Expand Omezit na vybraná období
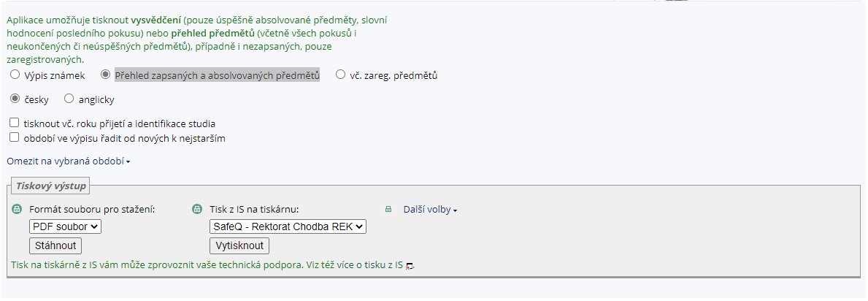Image resolution: width=868 pixels, height=301 pixels. pos(68,161)
